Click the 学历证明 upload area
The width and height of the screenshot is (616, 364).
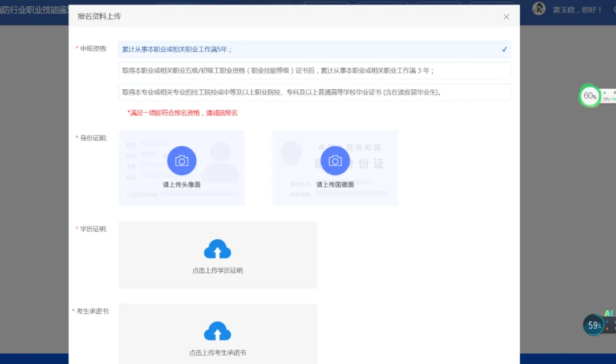click(217, 255)
